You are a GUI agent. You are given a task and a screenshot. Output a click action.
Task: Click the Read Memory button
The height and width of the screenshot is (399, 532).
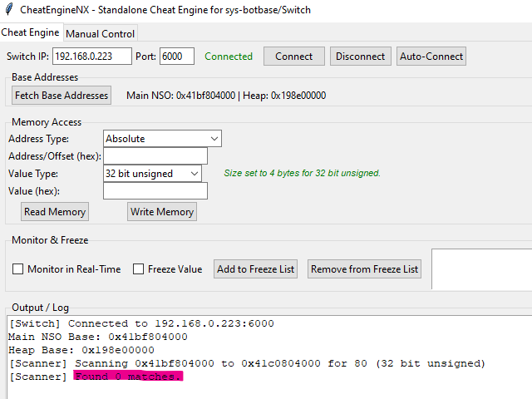pyautogui.click(x=55, y=212)
